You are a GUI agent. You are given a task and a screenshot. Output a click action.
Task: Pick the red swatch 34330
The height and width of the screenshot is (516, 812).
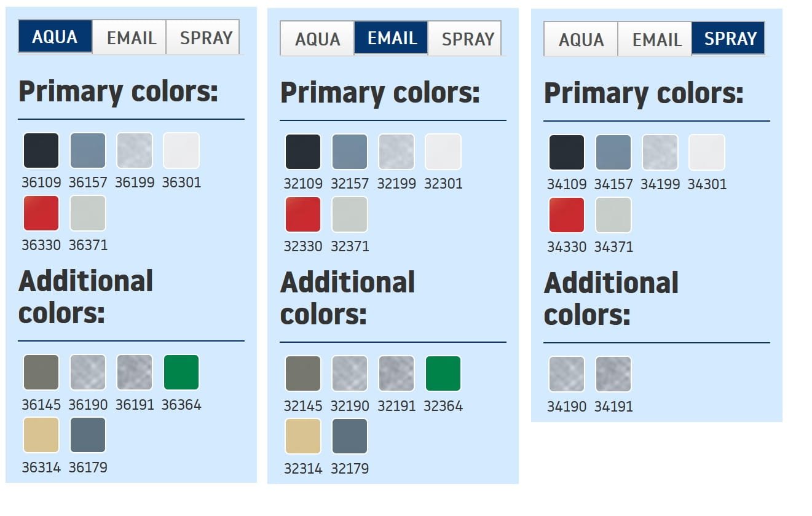coord(567,215)
